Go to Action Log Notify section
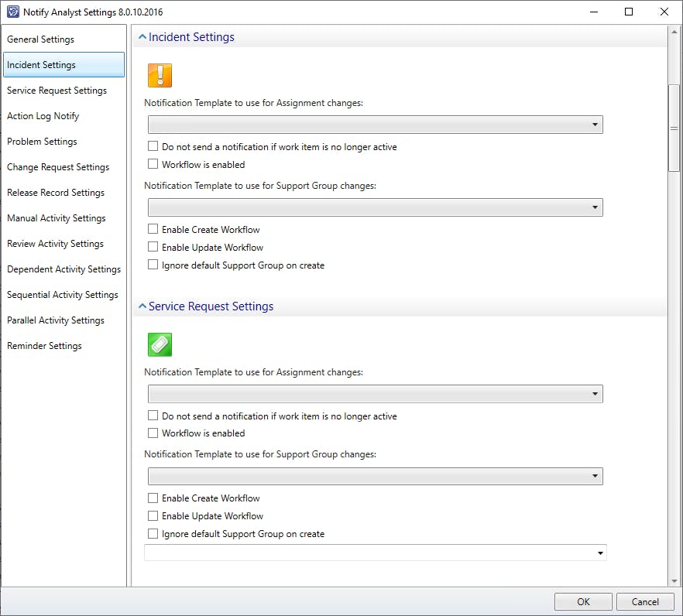 [x=43, y=116]
